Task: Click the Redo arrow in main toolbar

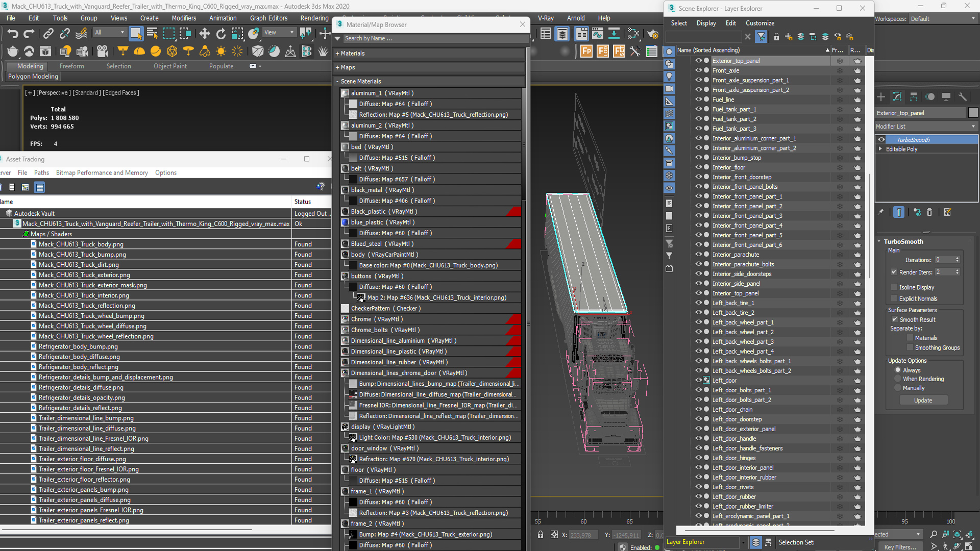Action: (x=29, y=34)
